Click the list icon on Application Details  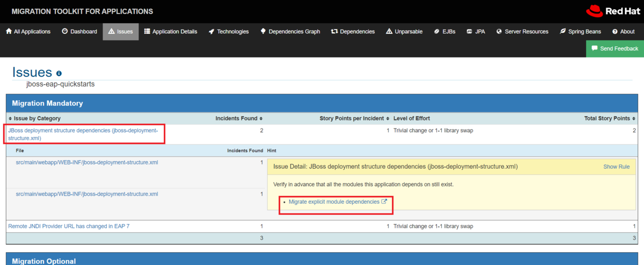tap(147, 32)
